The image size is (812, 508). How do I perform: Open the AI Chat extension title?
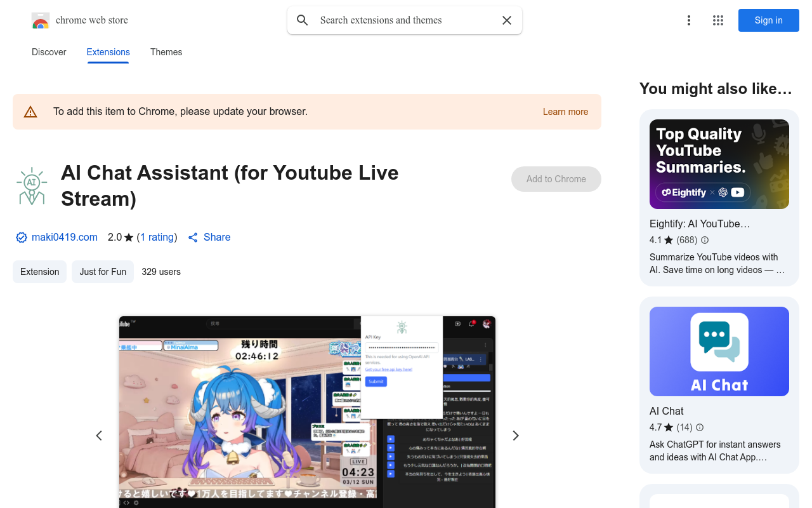[x=667, y=411]
